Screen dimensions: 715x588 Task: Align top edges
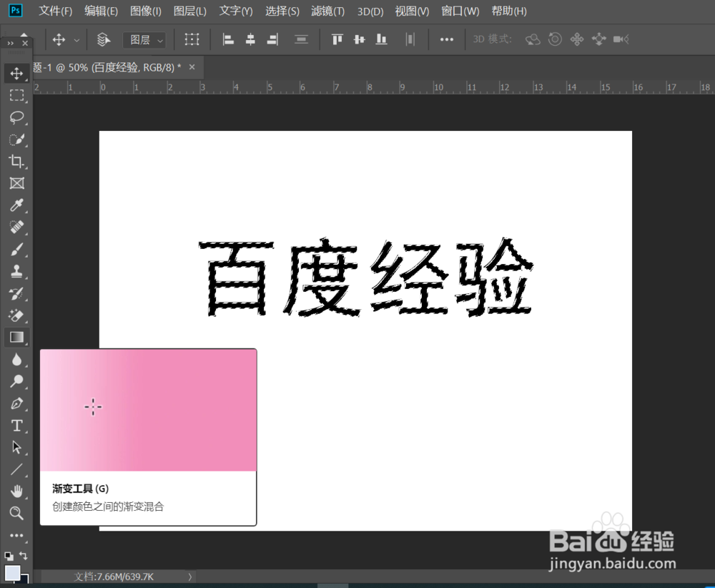pyautogui.click(x=337, y=39)
